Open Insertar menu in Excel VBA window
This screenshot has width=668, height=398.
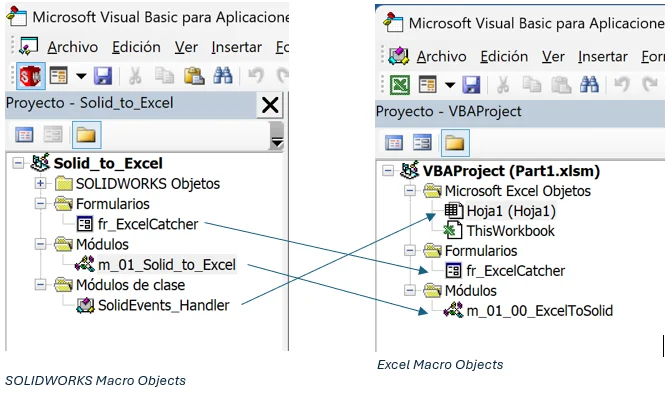coord(603,56)
